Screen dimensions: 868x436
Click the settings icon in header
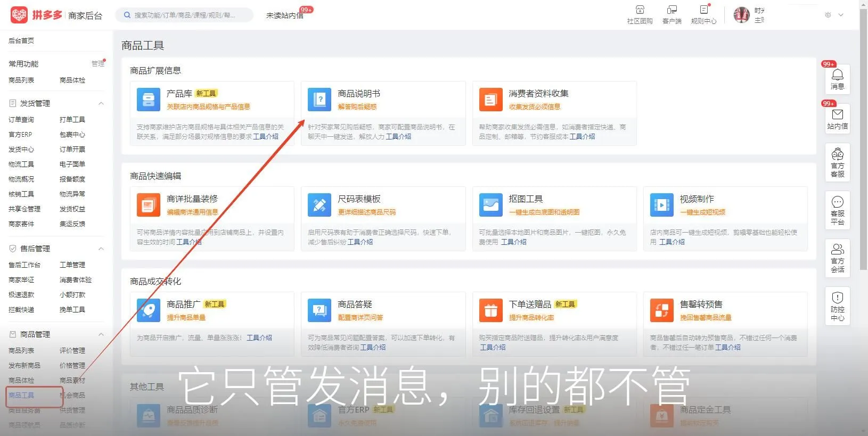coord(828,15)
